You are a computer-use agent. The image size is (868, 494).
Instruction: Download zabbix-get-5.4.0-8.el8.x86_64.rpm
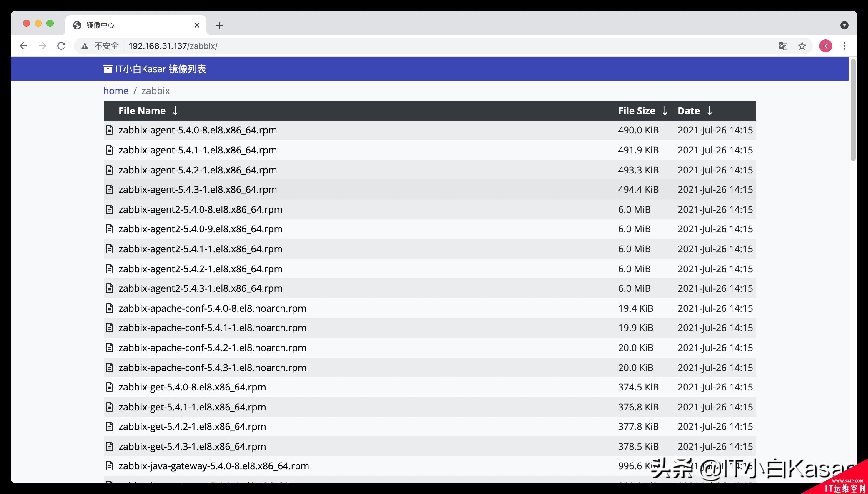(x=192, y=388)
